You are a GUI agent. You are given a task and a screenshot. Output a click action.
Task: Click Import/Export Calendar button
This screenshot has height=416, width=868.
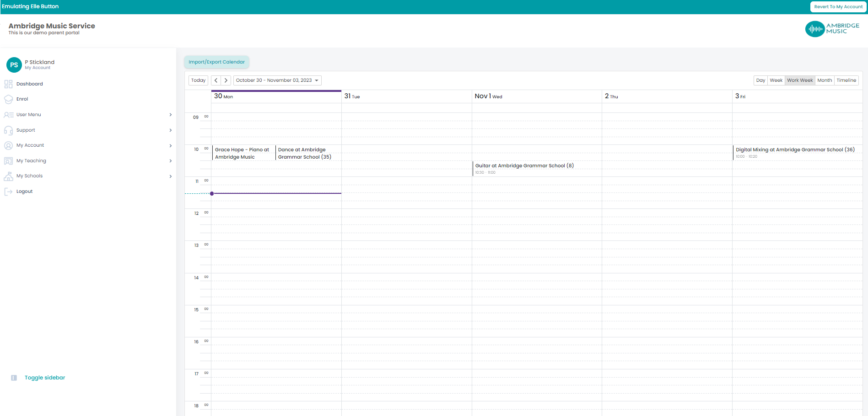coord(217,62)
